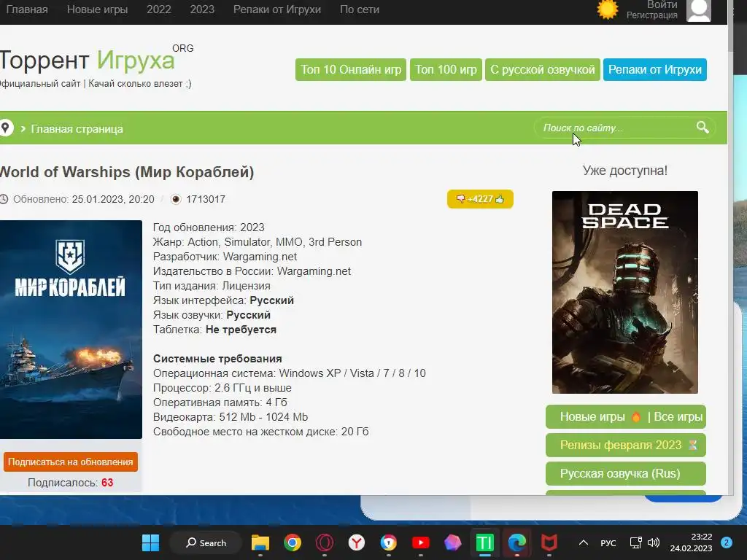The height and width of the screenshot is (560, 747).
Task: Open 2022 games menu item
Action: tap(158, 9)
